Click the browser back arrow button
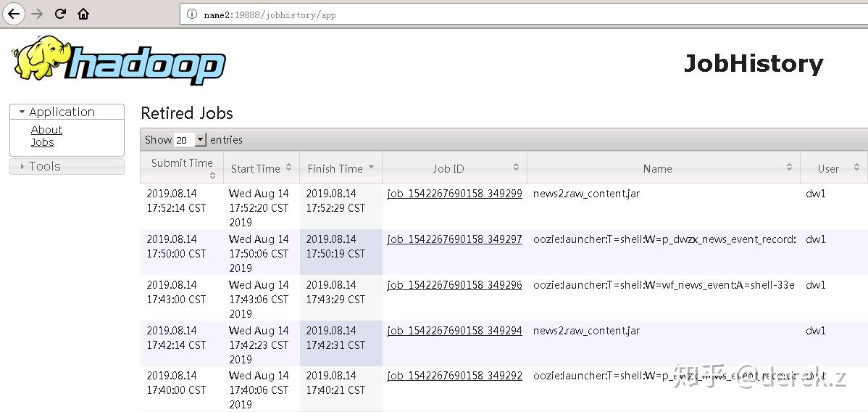Image resolution: width=868 pixels, height=412 pixels. coord(13,14)
